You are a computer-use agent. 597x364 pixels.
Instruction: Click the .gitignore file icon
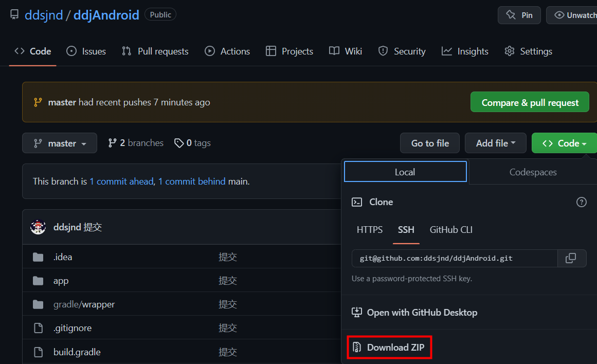(38, 328)
